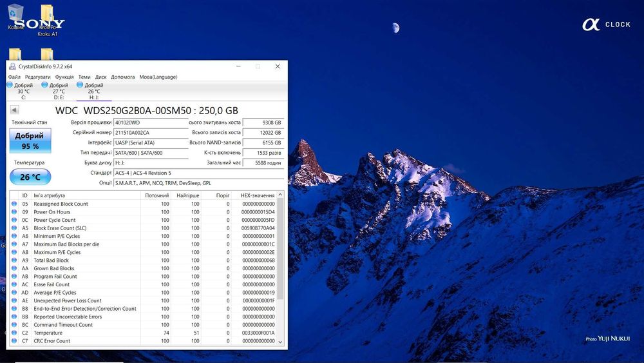Click the attribute name Temperature in the table
Screen dimensions: 644x363
click(48, 333)
